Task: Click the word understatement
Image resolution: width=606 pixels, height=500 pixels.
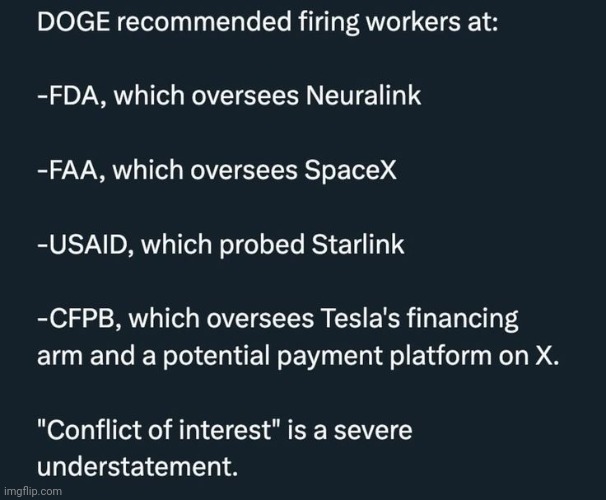Action: (137, 466)
